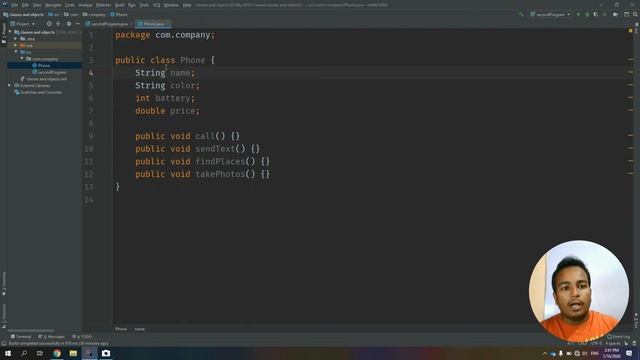Open the Run menu
Screen dimensions: 640x360
pos(132,5)
